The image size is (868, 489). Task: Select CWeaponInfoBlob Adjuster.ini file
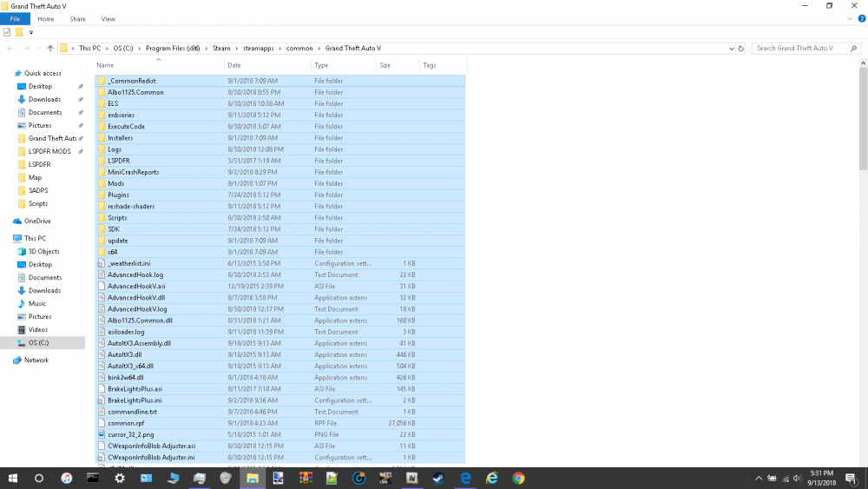280,458
